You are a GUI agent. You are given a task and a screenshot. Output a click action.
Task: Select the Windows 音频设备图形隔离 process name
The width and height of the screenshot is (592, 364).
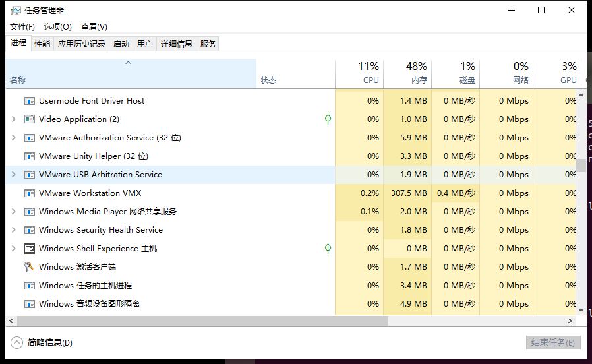89,304
